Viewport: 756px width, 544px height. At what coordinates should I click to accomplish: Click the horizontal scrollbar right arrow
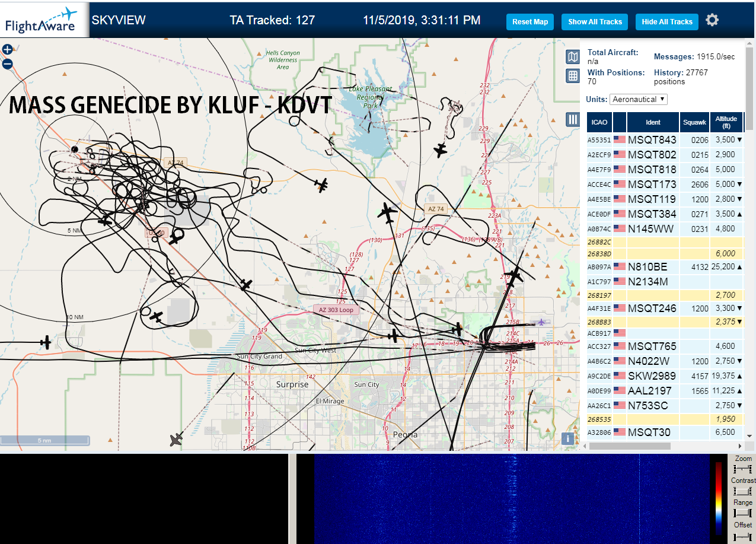pyautogui.click(x=739, y=446)
